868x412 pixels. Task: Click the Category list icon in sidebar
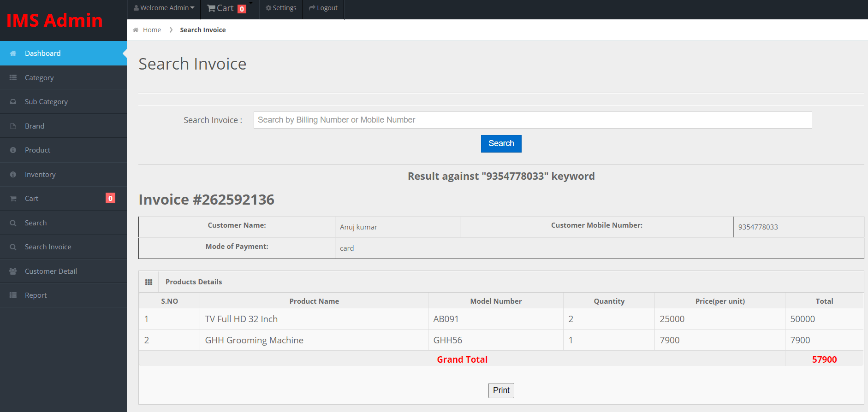(x=13, y=77)
